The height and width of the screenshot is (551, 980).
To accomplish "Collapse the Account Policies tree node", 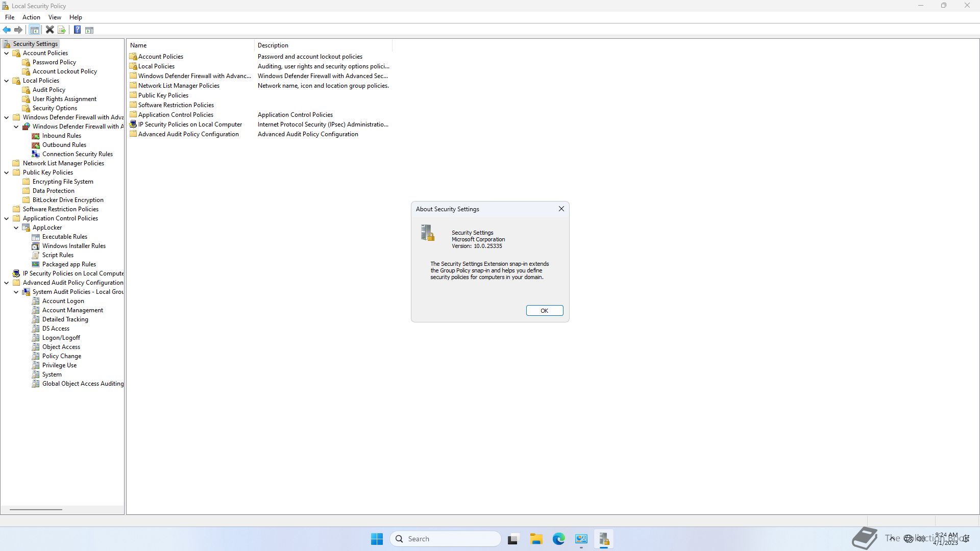I will 7,53.
